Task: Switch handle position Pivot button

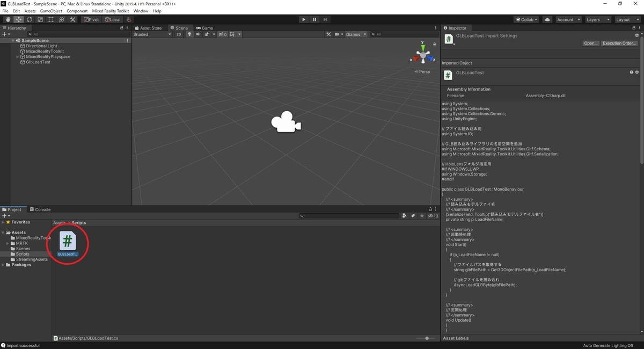Action: click(91, 19)
